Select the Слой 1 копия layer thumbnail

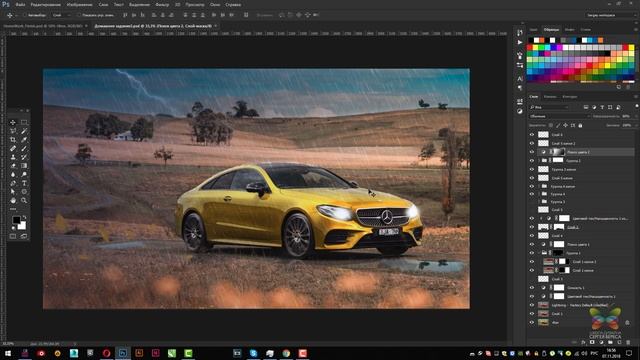[x=548, y=270]
